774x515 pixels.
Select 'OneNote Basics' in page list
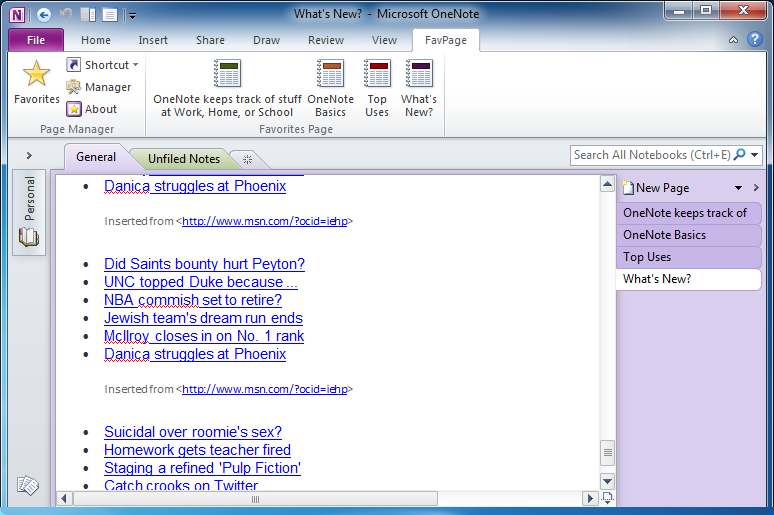[x=689, y=235]
